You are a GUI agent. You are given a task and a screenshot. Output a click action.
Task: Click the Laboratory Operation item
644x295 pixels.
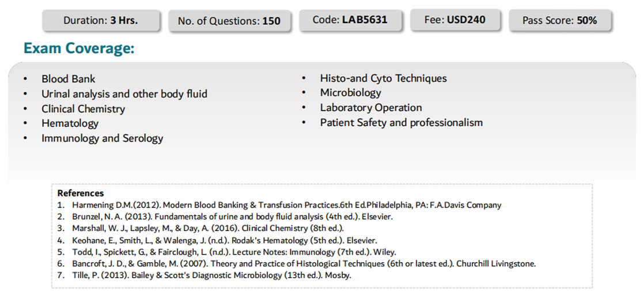tap(371, 108)
